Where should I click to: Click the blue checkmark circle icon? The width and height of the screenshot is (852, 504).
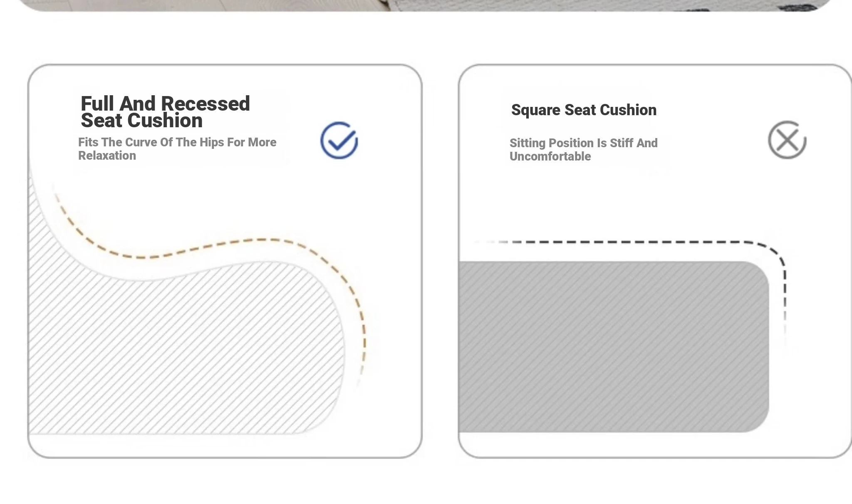tap(339, 141)
